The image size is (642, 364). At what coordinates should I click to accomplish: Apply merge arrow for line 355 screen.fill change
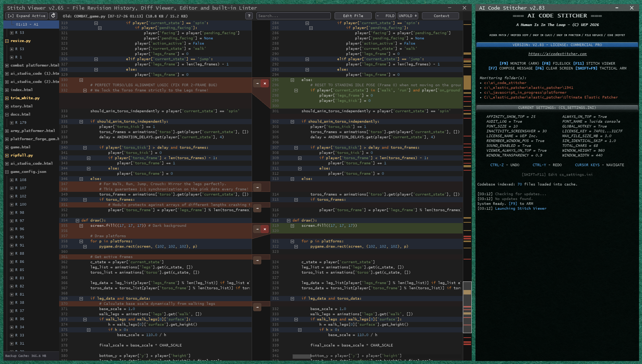point(257,229)
